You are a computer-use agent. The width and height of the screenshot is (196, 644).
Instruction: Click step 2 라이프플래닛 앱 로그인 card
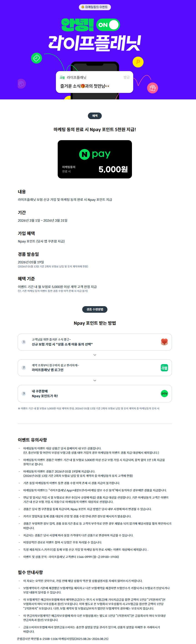pyautogui.click(x=95, y=368)
